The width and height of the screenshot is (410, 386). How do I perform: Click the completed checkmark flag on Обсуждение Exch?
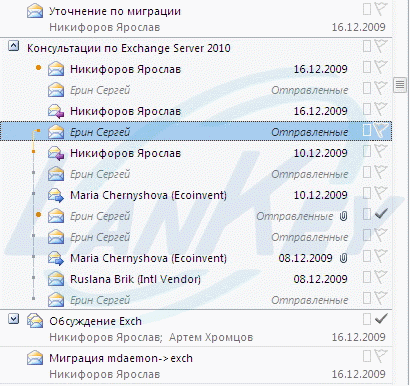pos(381,319)
